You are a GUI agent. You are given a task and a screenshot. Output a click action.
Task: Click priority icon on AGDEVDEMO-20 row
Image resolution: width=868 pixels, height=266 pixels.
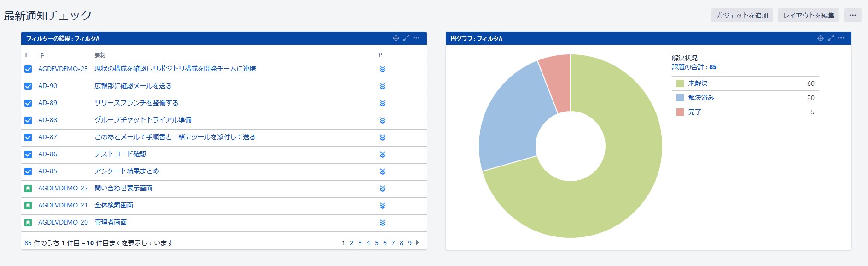382,223
